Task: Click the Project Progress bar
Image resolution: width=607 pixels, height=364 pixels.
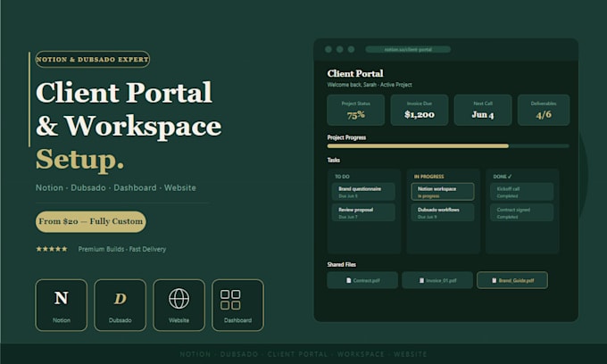Action: pos(448,146)
